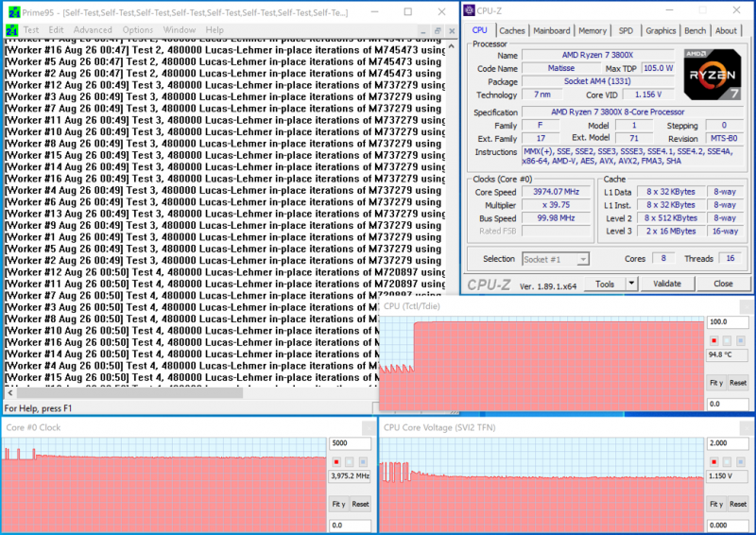Click the CPU-Z title bar icon
Screen dimensions: 756x535
[469, 10]
